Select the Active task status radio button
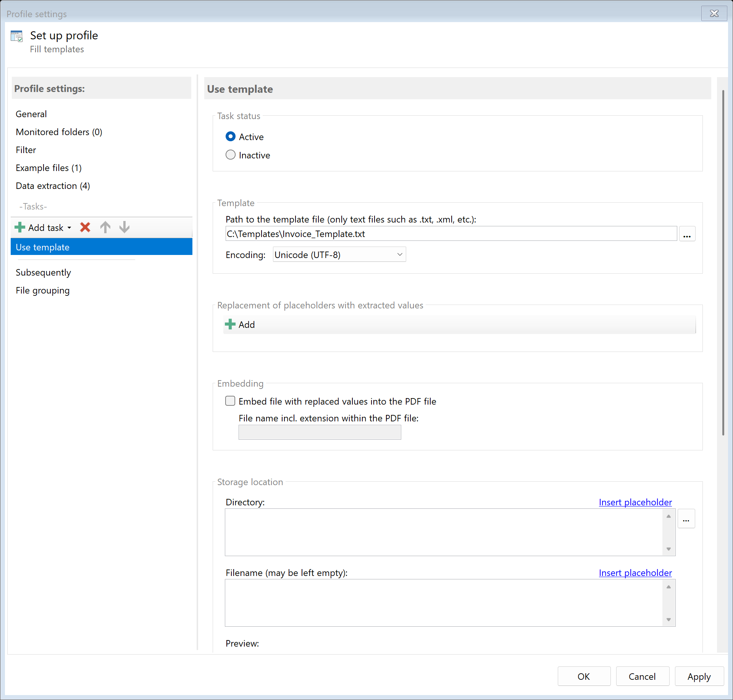Screen dimensions: 733x700 pyautogui.click(x=231, y=136)
